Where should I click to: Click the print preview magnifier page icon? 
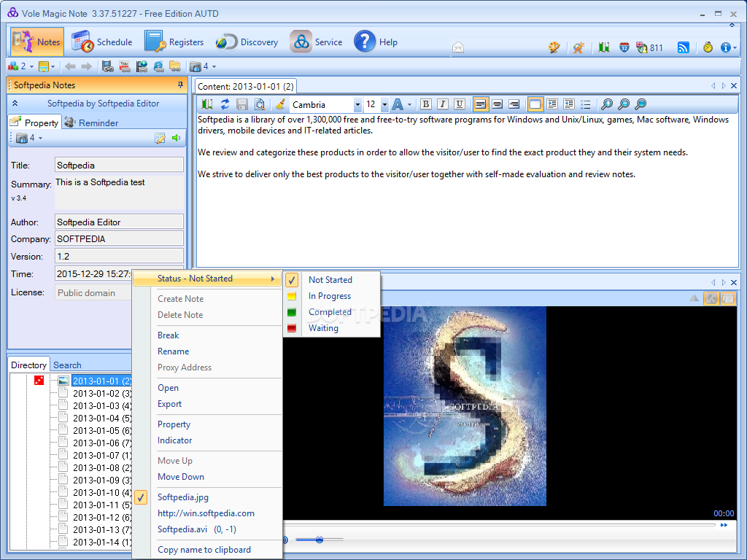pyautogui.click(x=260, y=104)
